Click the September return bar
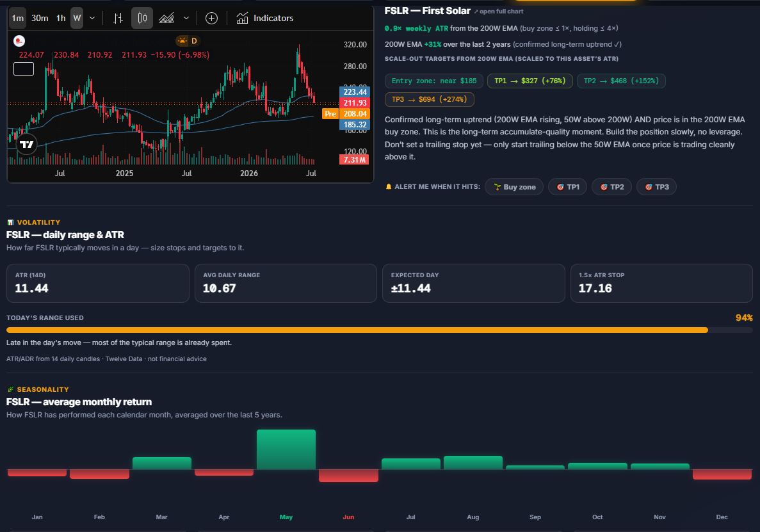This screenshot has height=532, width=760. (x=535, y=467)
